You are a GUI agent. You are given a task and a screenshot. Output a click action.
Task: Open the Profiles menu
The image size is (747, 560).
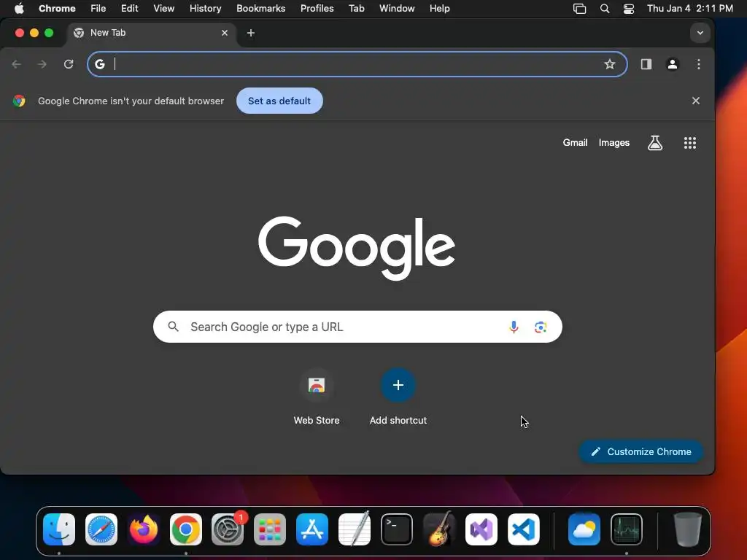coord(317,8)
